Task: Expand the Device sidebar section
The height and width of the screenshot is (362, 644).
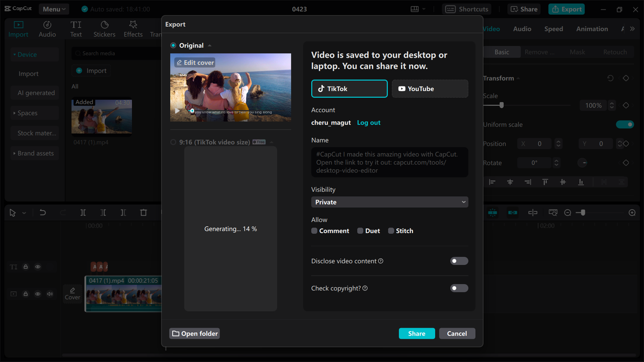Action: click(x=35, y=54)
